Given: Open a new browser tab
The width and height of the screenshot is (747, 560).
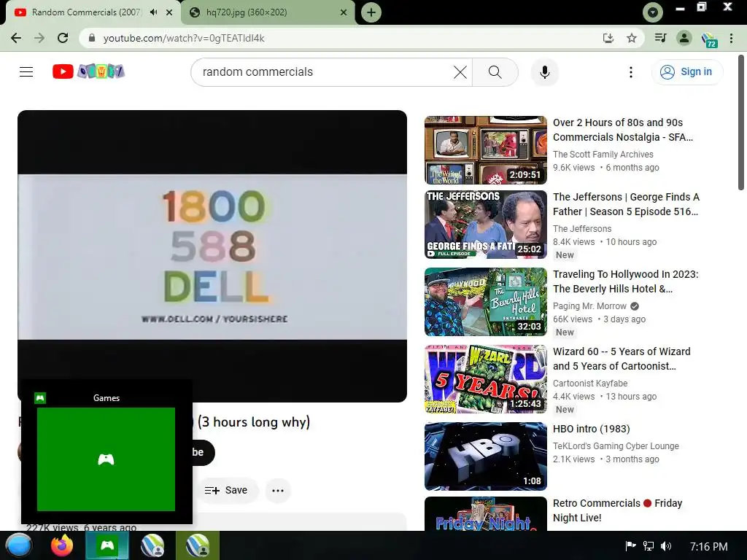Looking at the screenshot, I should click(371, 12).
